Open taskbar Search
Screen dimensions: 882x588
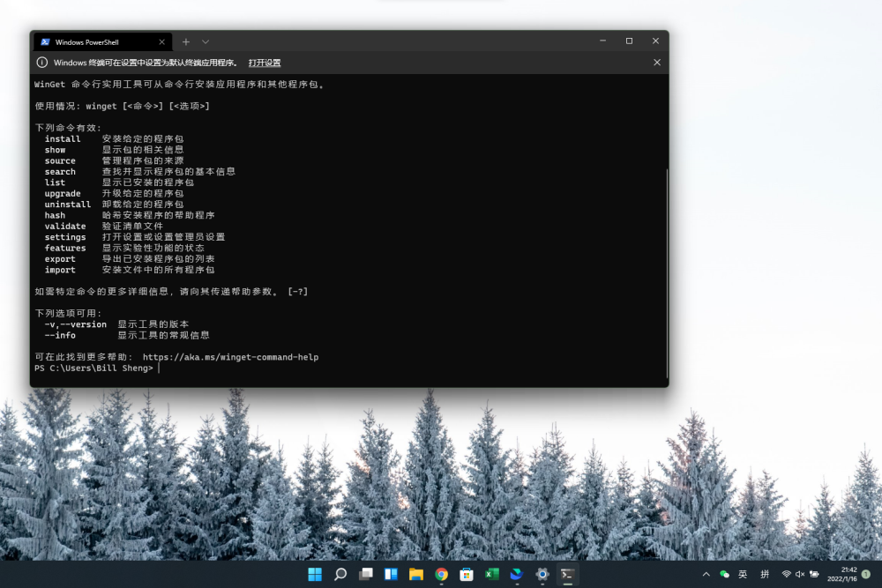point(340,575)
